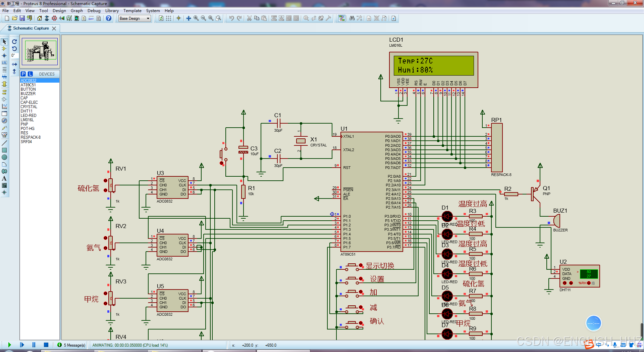Pick the 2D graphics text tool
The height and width of the screenshot is (352, 644).
pos(4,178)
